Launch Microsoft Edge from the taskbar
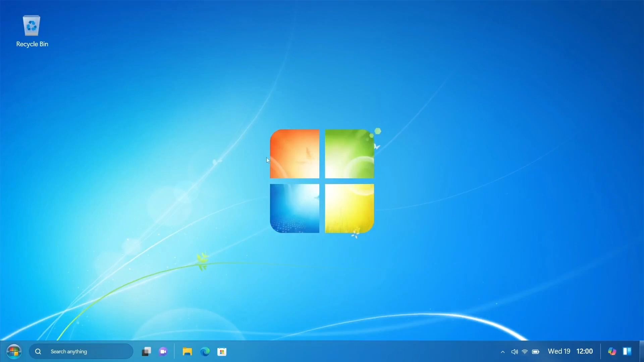644x362 pixels. coord(205,351)
